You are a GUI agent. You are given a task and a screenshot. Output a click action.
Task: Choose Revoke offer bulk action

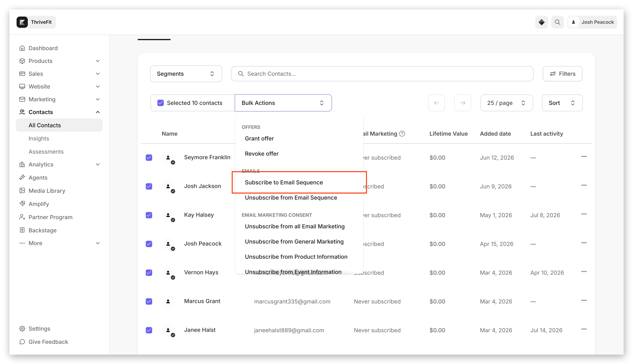point(262,153)
